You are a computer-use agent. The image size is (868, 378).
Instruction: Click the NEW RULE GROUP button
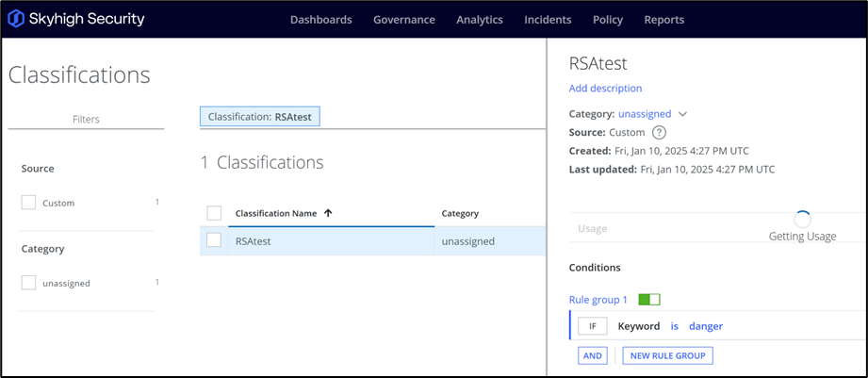(x=667, y=355)
